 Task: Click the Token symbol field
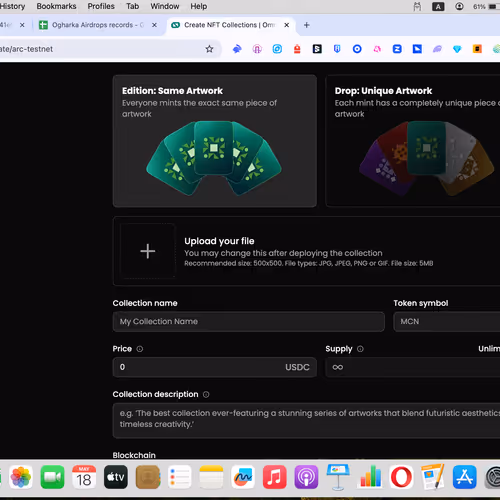click(x=447, y=322)
